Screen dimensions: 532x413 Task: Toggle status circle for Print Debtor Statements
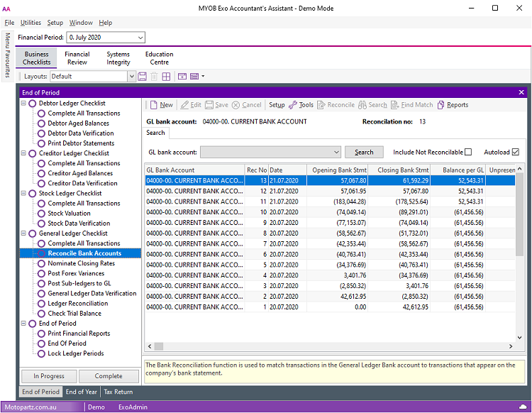41,143
